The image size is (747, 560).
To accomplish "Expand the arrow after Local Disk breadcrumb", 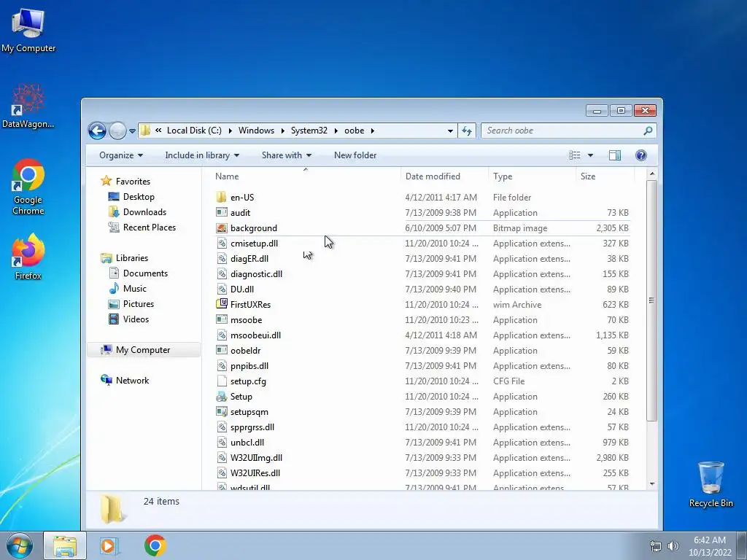I will pos(230,131).
